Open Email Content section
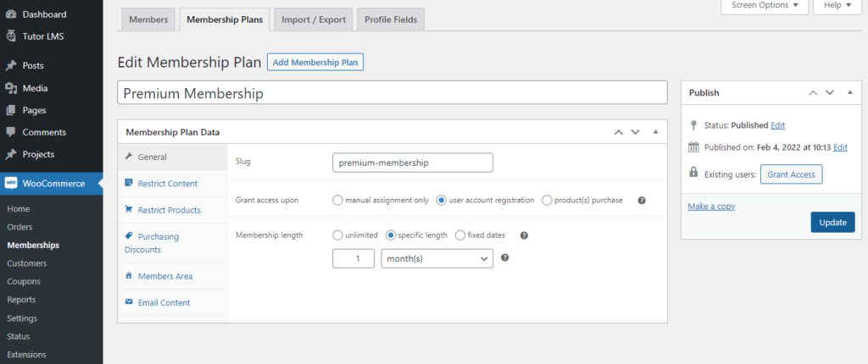Viewport: 868px width, 364px height. coord(173,302)
